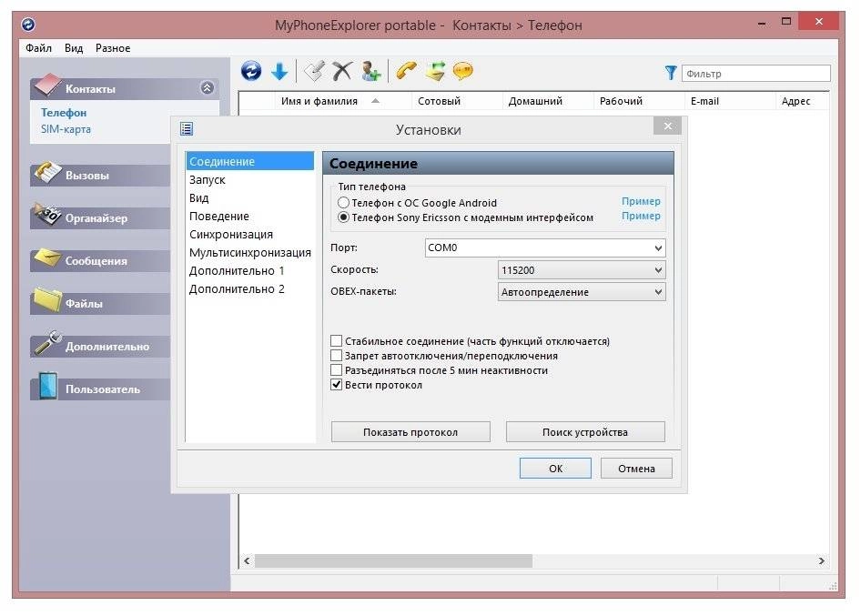This screenshot has width=861, height=616.
Task: Enable Запрет автоотключения/переподключения checkbox
Action: point(337,356)
